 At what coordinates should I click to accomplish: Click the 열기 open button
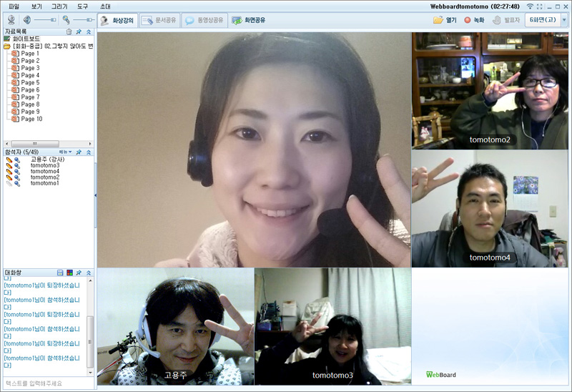tap(444, 20)
